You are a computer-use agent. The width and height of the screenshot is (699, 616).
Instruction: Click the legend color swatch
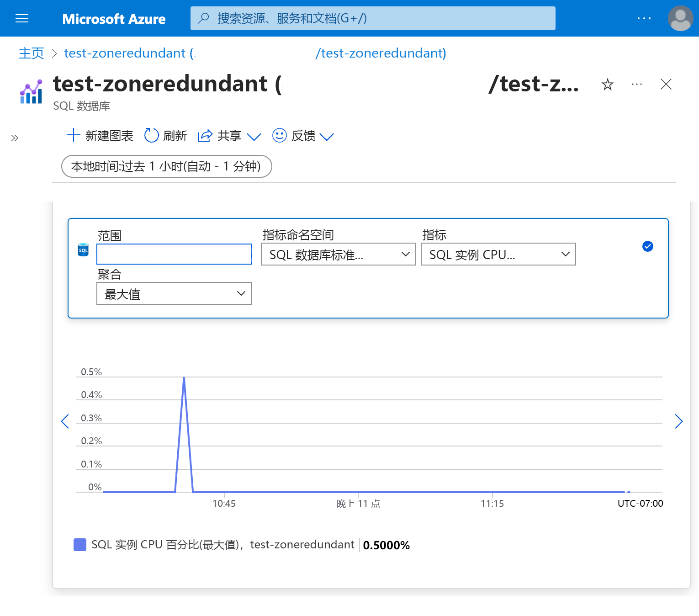pos(80,545)
